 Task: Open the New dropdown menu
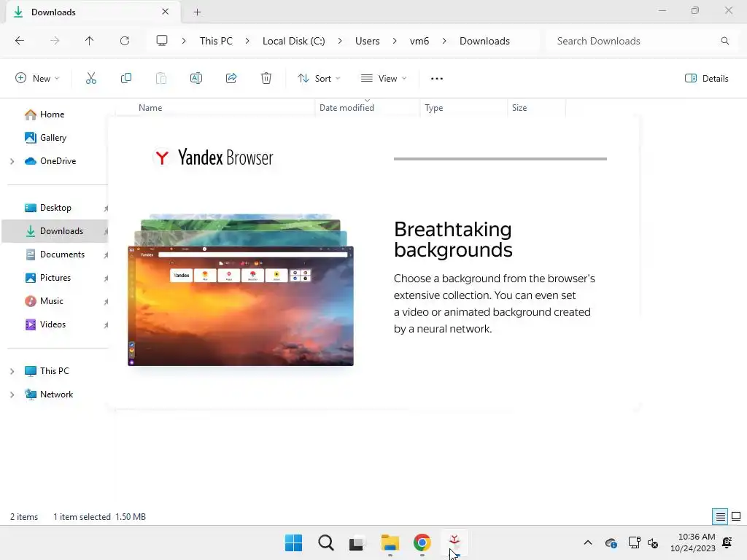[38, 79]
